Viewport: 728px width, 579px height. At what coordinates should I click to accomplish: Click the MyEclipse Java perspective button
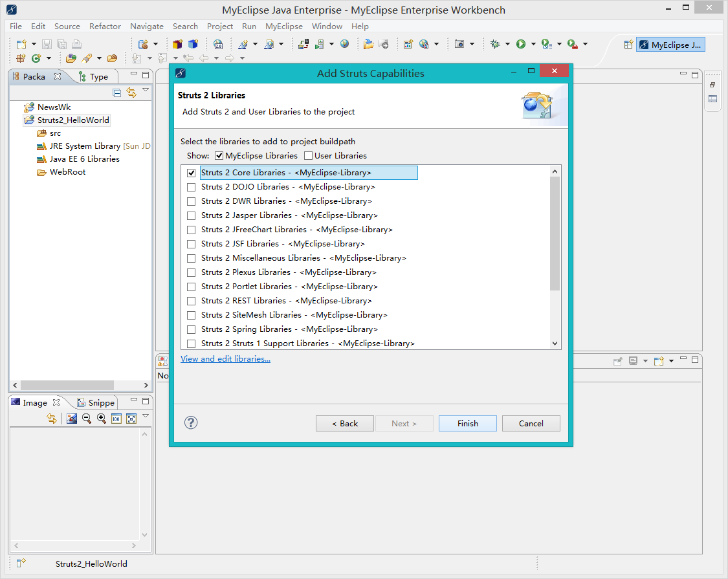(x=670, y=45)
